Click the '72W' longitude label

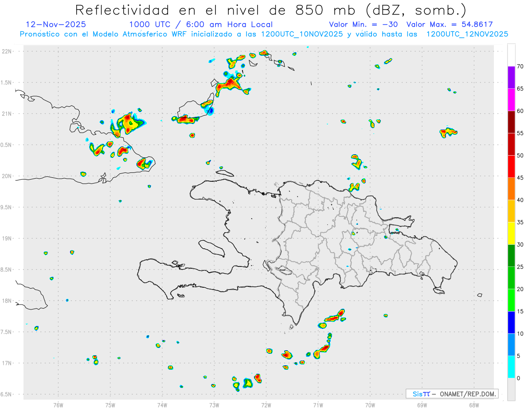click(x=266, y=405)
